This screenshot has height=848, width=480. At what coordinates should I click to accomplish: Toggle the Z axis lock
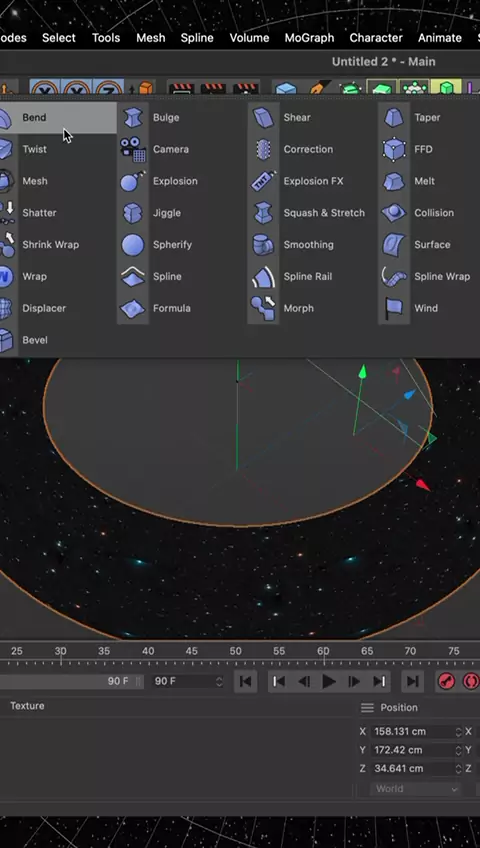click(108, 89)
